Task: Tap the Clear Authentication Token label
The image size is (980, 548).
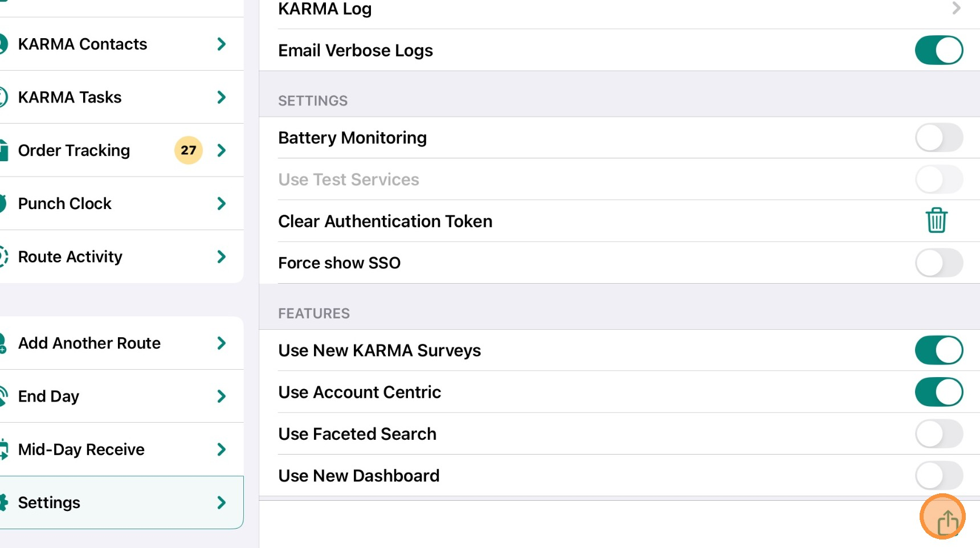Action: point(385,221)
